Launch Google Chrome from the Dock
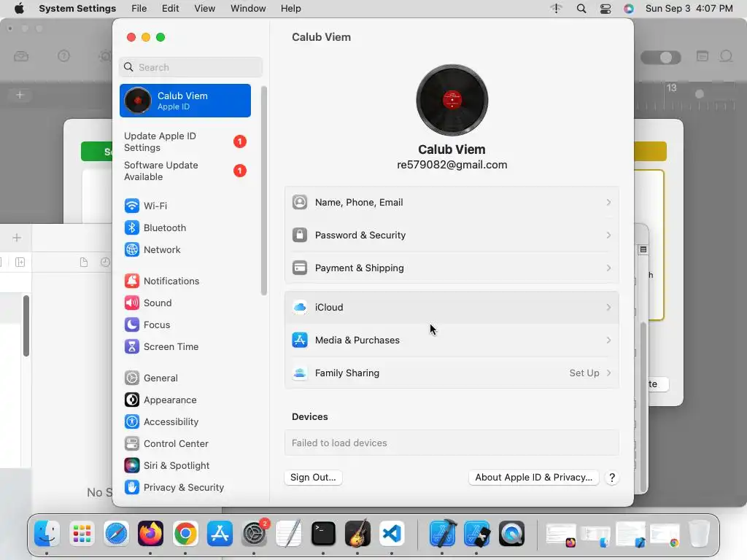This screenshot has width=747, height=560. [x=185, y=533]
